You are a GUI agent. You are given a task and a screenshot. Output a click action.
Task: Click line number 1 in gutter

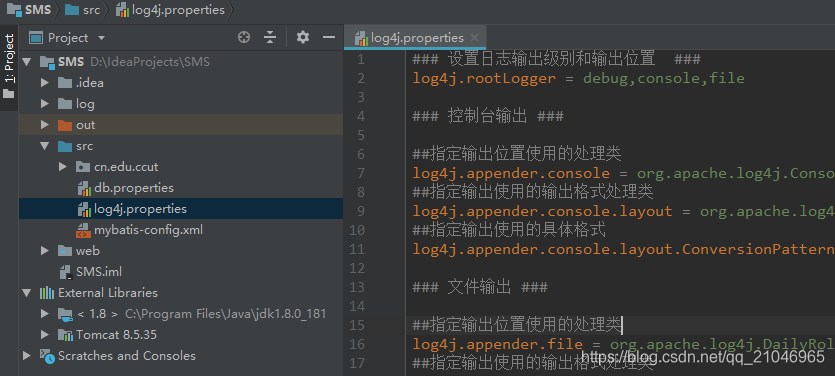click(361, 59)
